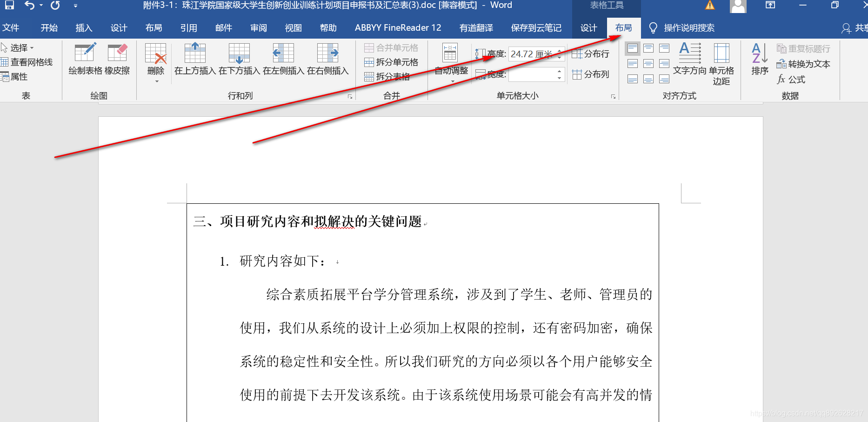Click 在右侧插入 column
Screen dimensions: 868x422
pyautogui.click(x=327, y=59)
